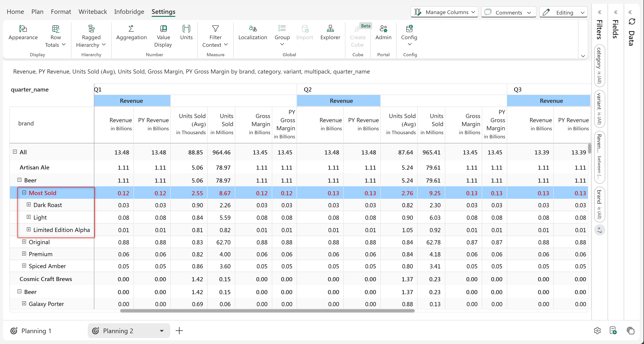The width and height of the screenshot is (644, 344).
Task: Switch to the Writeback tab
Action: coord(93,12)
